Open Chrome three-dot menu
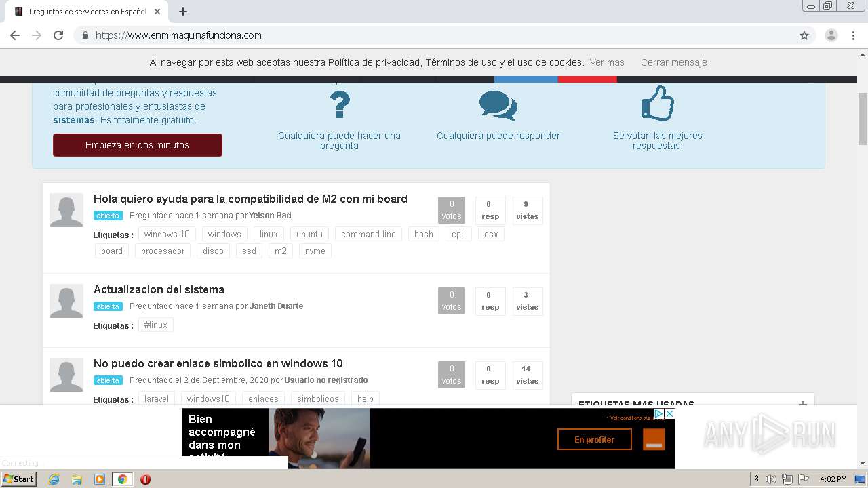 853,35
